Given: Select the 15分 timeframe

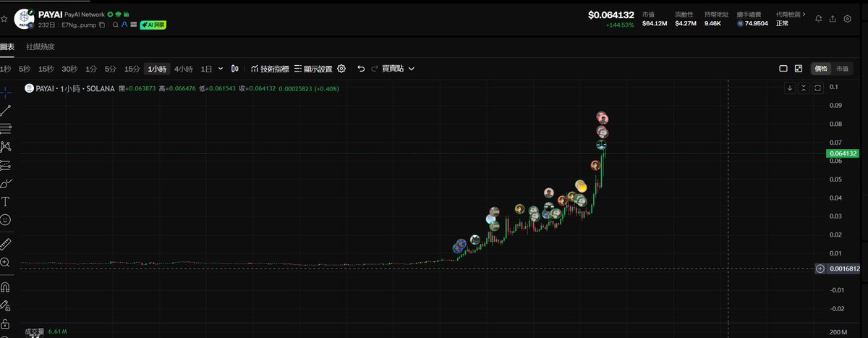Looking at the screenshot, I should [x=132, y=69].
